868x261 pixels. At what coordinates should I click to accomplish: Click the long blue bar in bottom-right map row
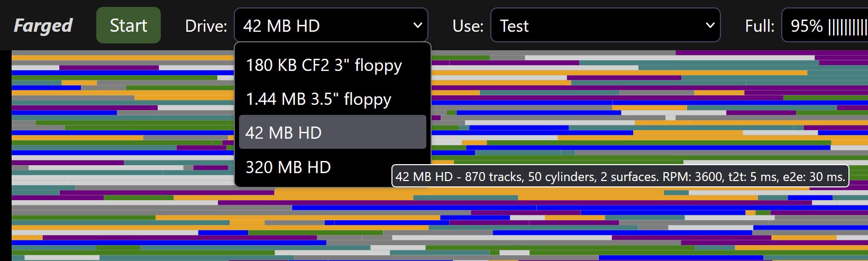[x=680, y=258]
